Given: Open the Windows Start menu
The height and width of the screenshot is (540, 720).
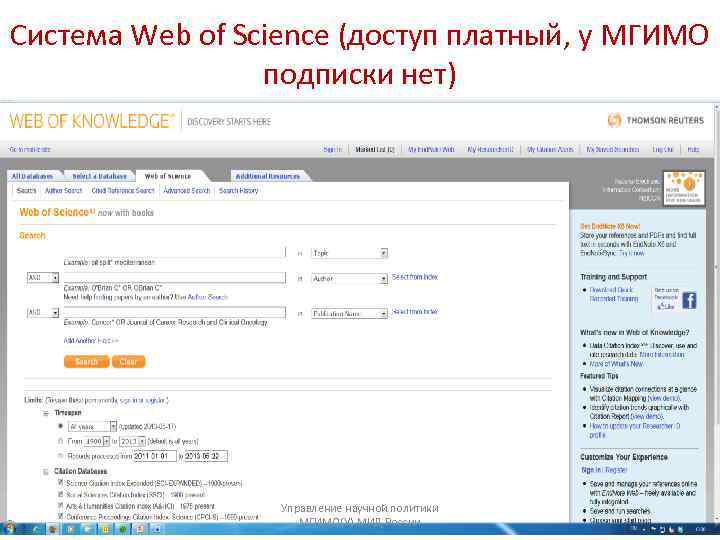Looking at the screenshot, I should click(x=8, y=529).
